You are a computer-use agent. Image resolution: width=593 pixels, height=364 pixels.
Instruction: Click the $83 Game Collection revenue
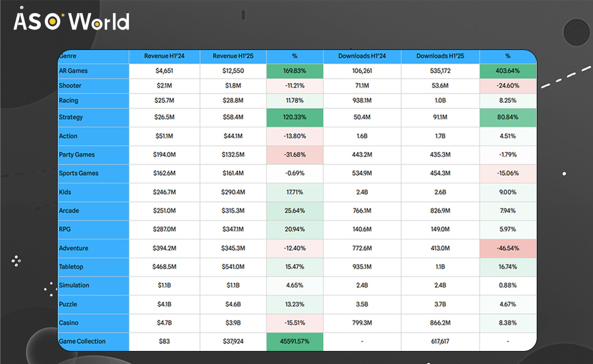pyautogui.click(x=164, y=341)
